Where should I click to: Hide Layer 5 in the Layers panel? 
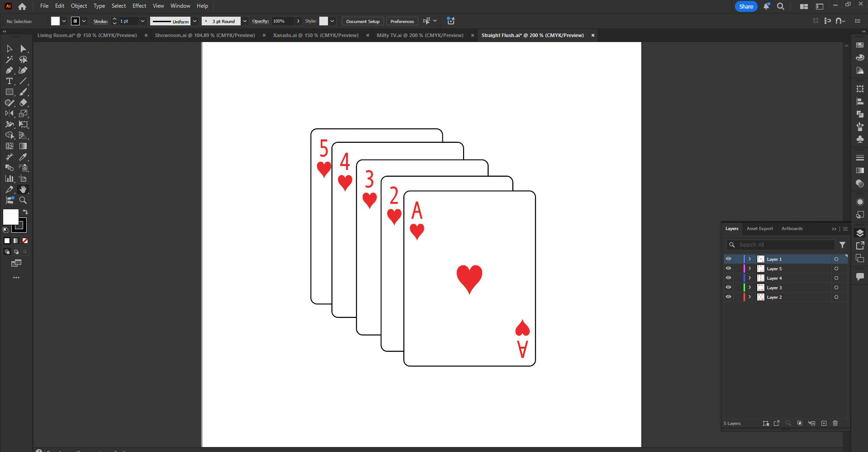click(x=728, y=268)
